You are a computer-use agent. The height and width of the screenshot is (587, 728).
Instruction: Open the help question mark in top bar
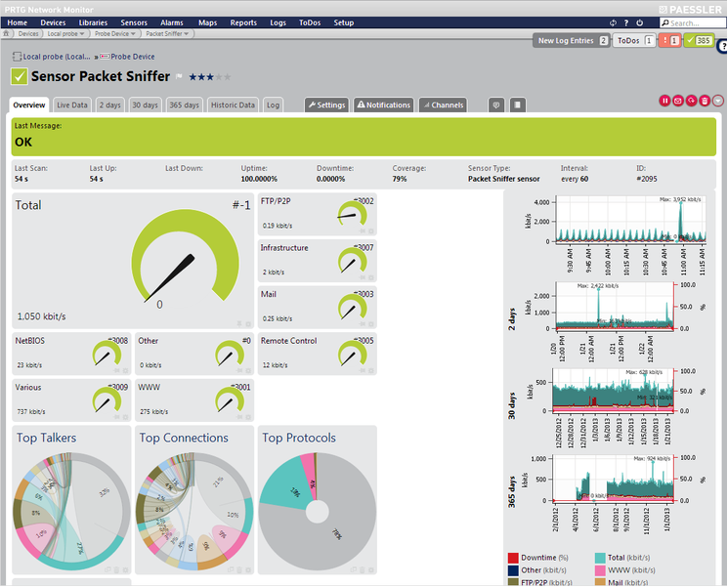click(x=625, y=22)
